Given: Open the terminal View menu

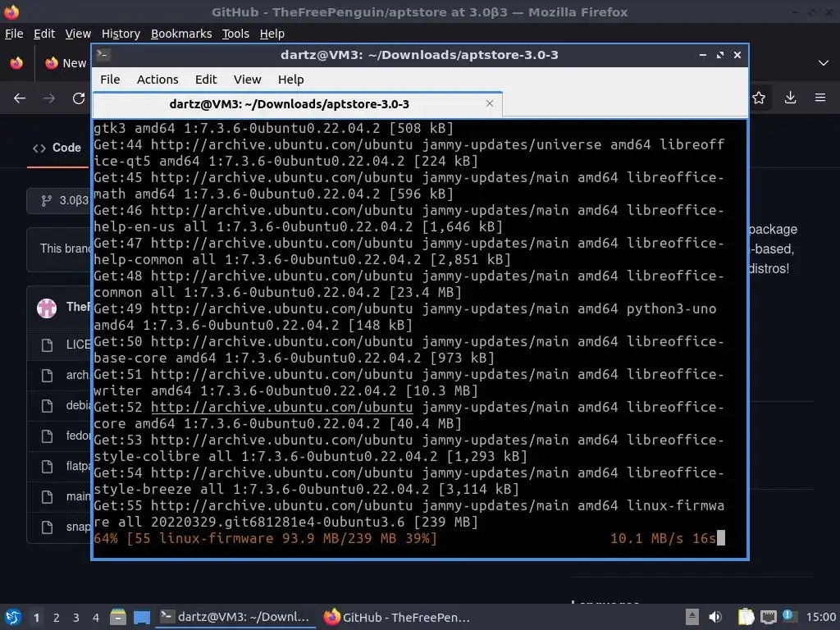Looking at the screenshot, I should [247, 80].
